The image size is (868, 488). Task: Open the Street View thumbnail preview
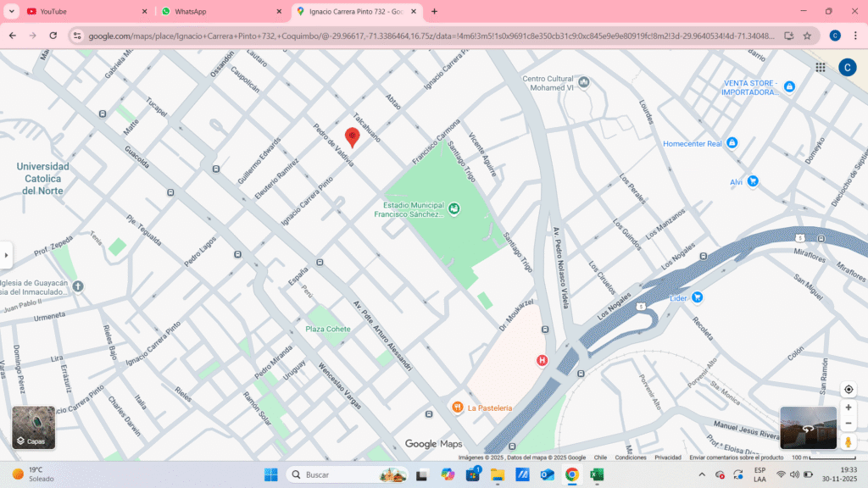pos(808,428)
